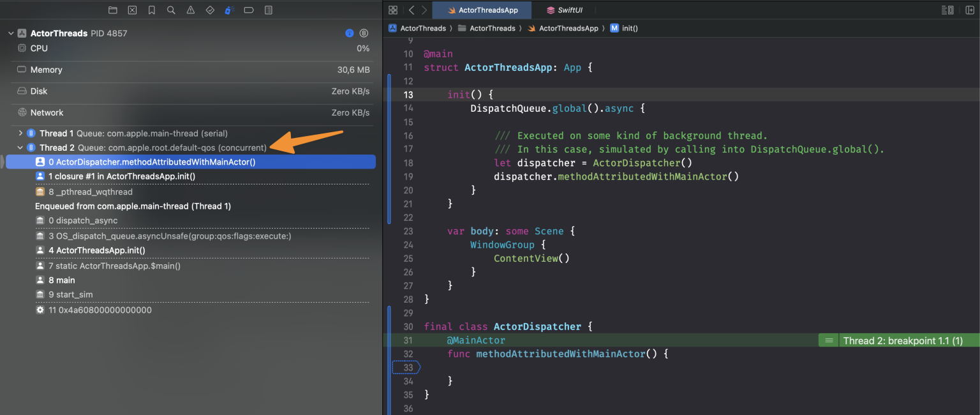The width and height of the screenshot is (980, 415).
Task: Open a new editor split pane
Action: 970,10
